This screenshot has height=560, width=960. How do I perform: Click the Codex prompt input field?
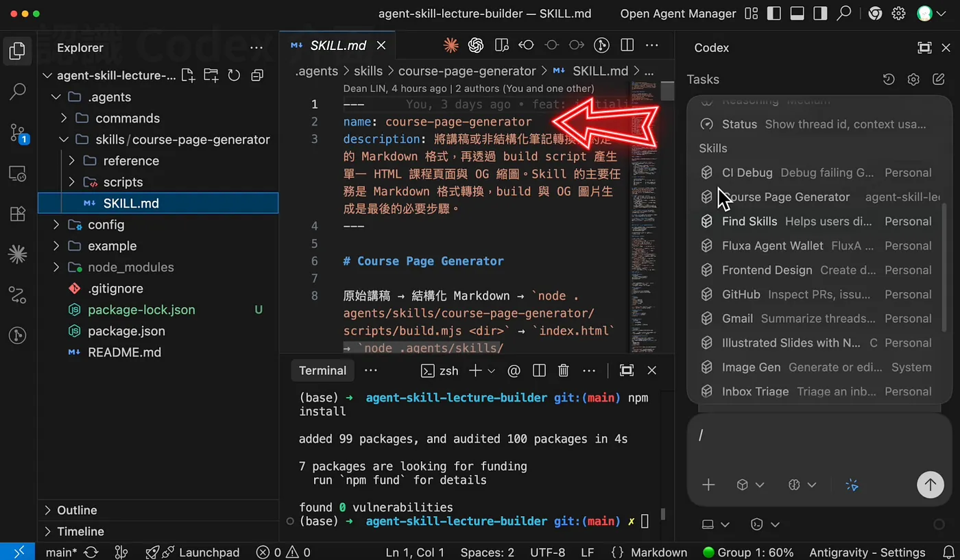coord(819,436)
